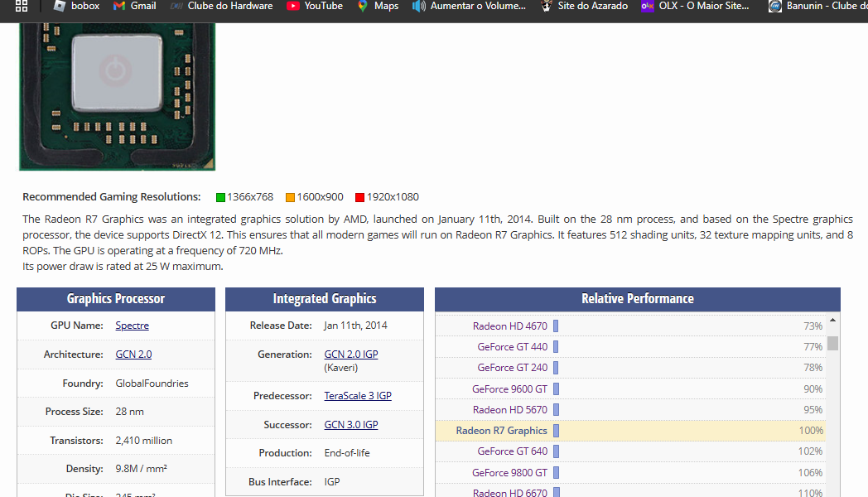The height and width of the screenshot is (497, 868).
Task: Open the GCN 3.0 IGP successor link
Action: pyautogui.click(x=351, y=424)
